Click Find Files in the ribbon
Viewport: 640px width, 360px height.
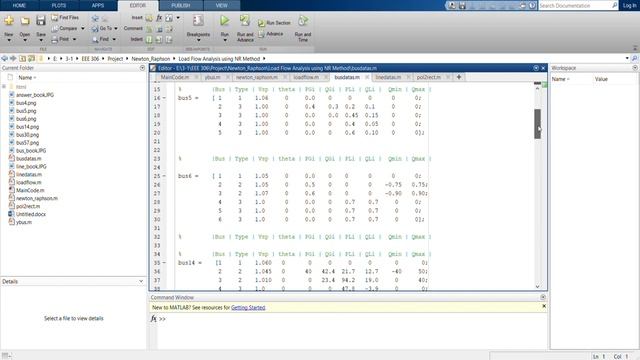click(65, 18)
